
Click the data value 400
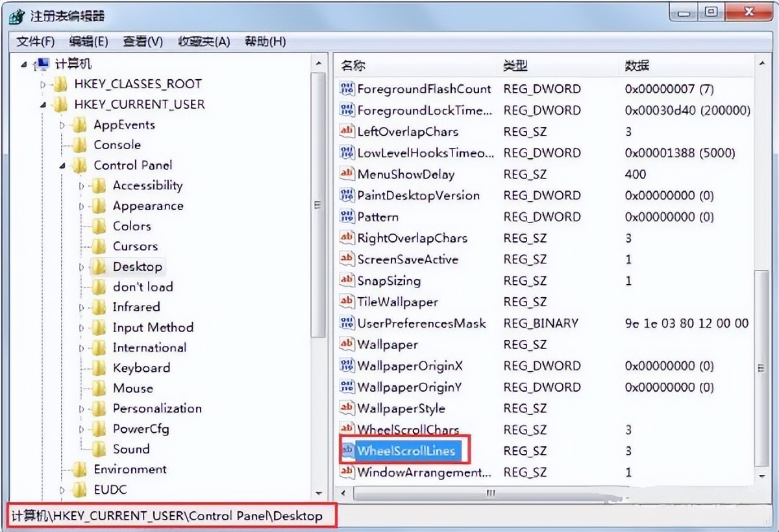(x=636, y=174)
